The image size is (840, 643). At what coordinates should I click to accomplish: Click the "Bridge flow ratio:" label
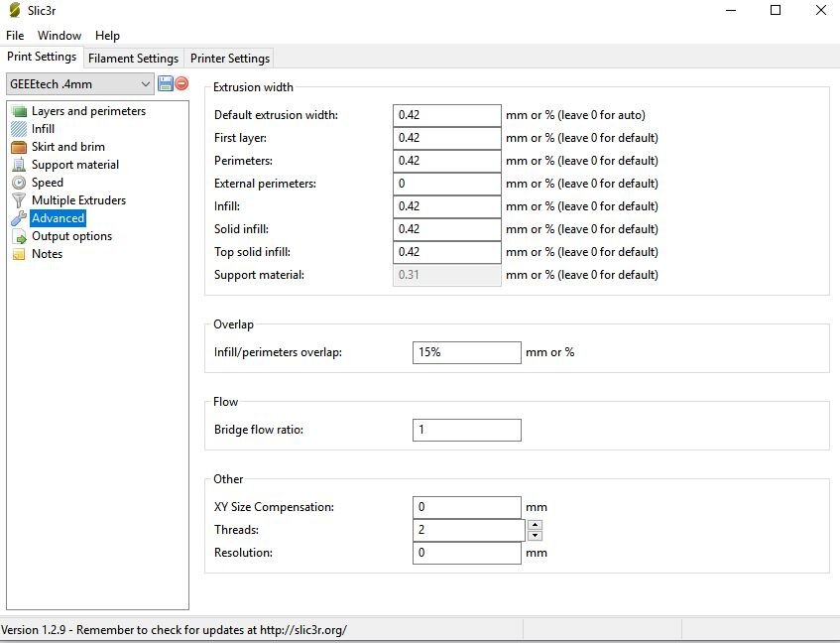[259, 430]
